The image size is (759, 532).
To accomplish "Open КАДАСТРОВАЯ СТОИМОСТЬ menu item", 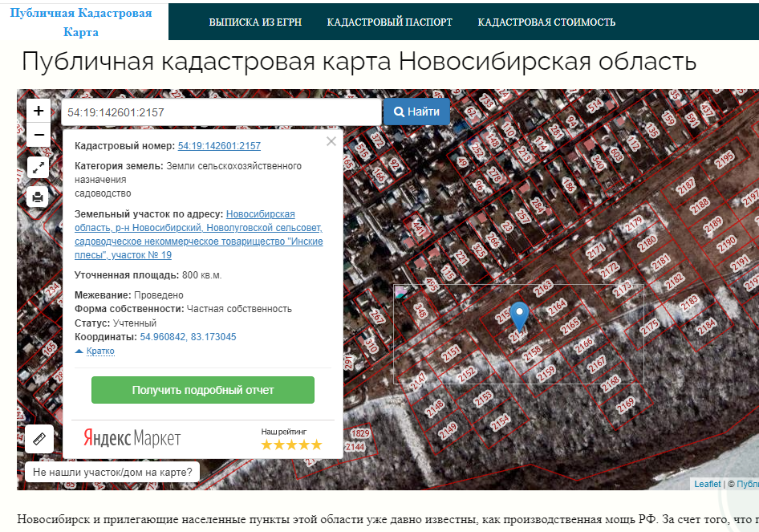I will click(x=546, y=22).
